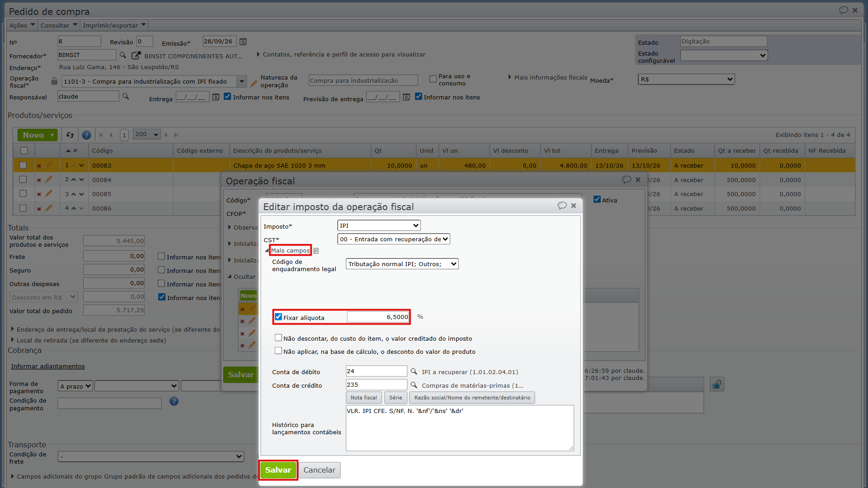Click the Fixar alíquota percentage field
Viewport: 868px width, 488px height.
point(378,317)
